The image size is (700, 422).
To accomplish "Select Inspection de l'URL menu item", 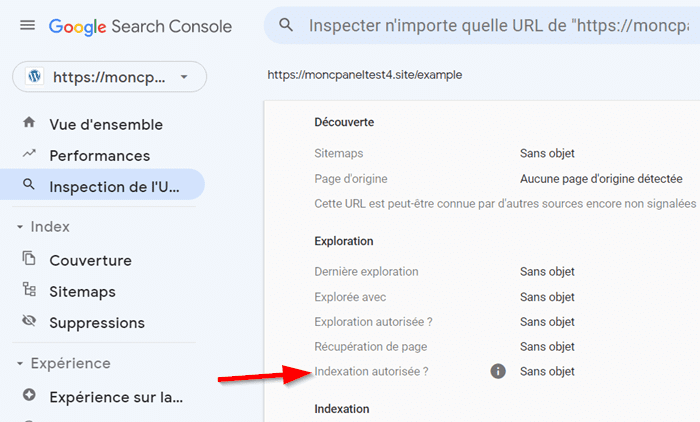I will coord(102,184).
